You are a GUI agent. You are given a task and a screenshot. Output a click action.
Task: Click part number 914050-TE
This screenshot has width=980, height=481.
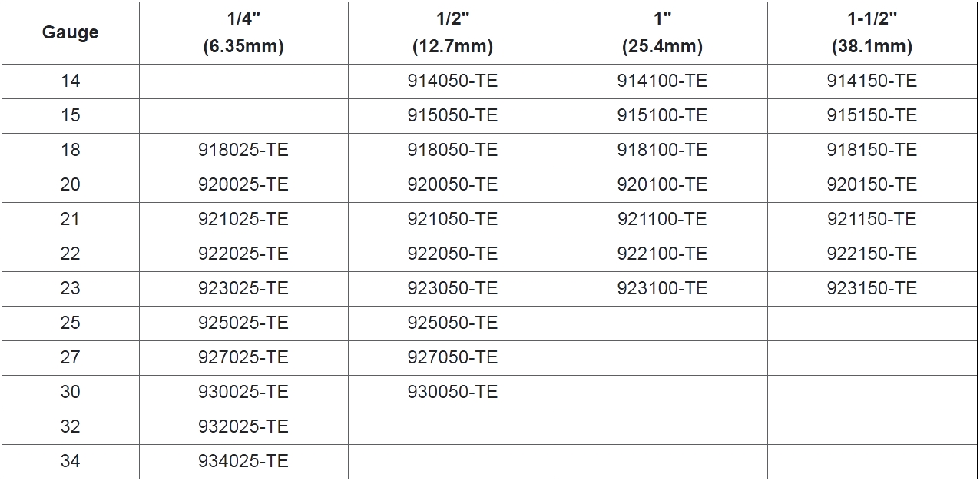coord(452,81)
